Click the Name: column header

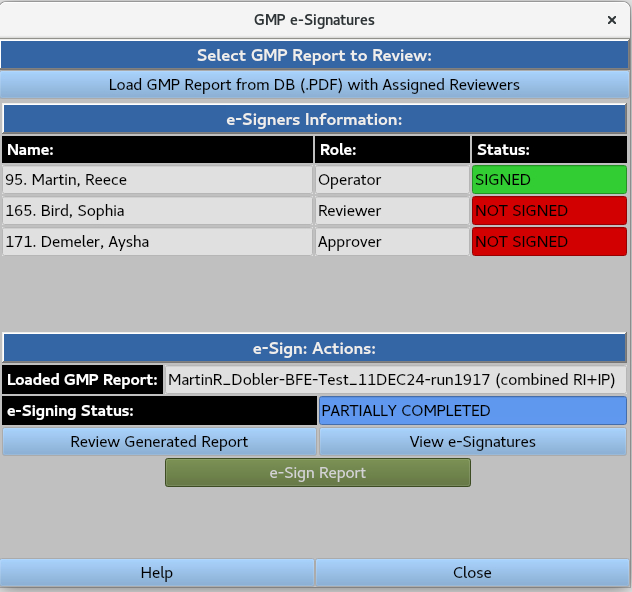click(157, 150)
